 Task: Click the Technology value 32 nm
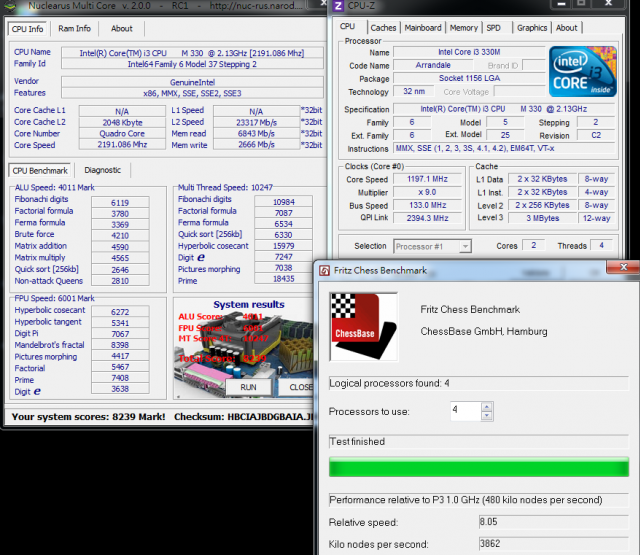[414, 91]
